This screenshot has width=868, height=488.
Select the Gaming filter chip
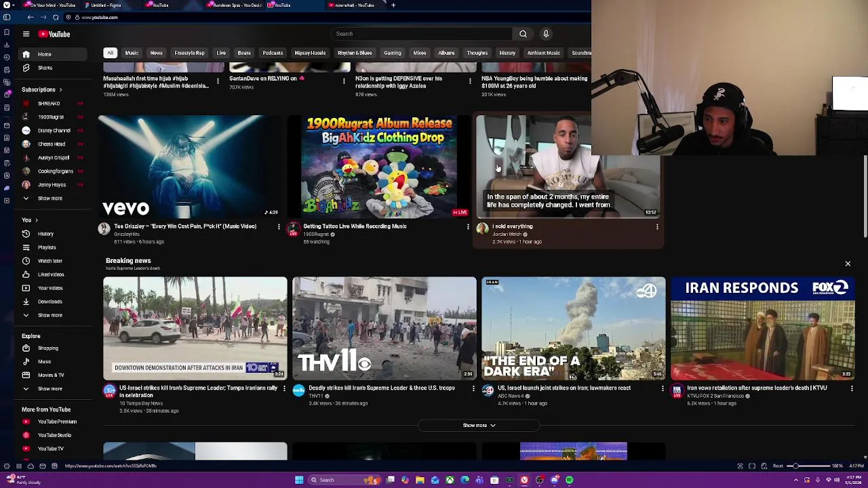[x=393, y=53]
